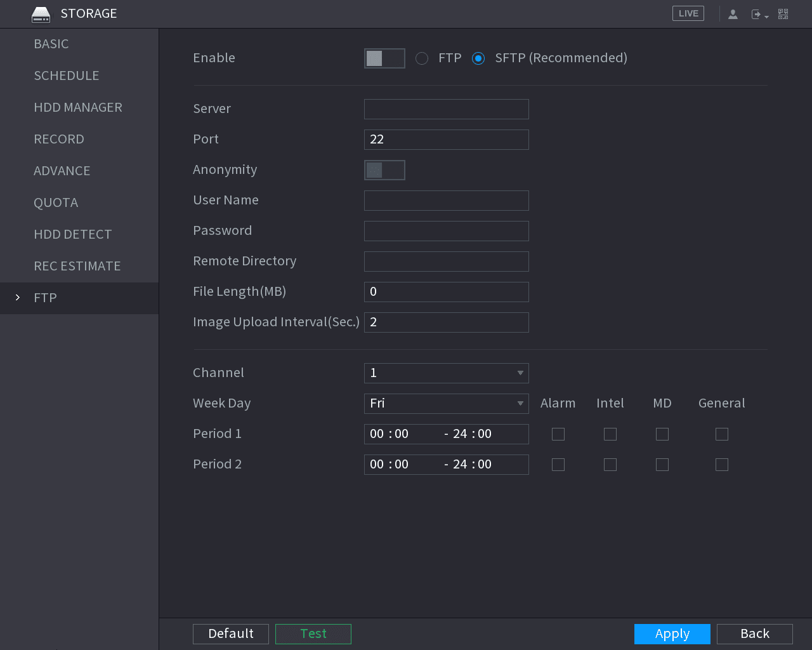Select SFTP (Recommended) radio button

coord(478,58)
